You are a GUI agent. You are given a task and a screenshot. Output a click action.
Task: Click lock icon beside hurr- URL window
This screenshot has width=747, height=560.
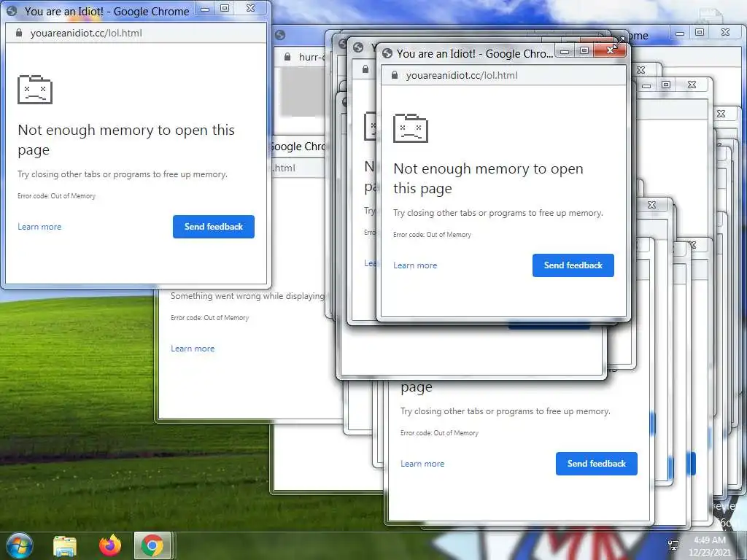287,57
